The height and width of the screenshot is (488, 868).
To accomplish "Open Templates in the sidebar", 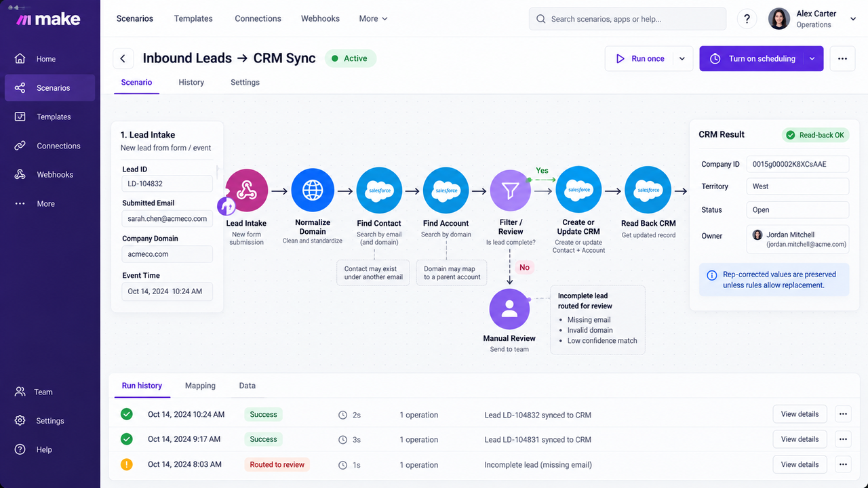I will point(50,117).
